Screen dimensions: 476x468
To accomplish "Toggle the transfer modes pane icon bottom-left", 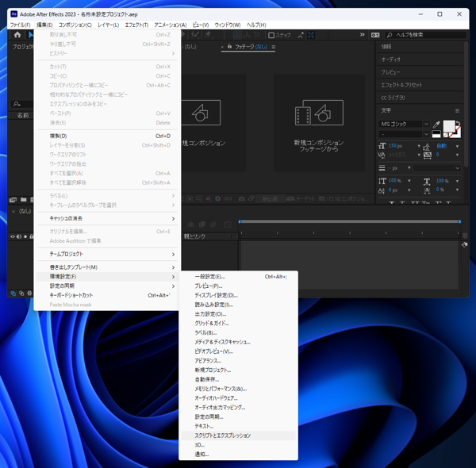I will 21,293.
